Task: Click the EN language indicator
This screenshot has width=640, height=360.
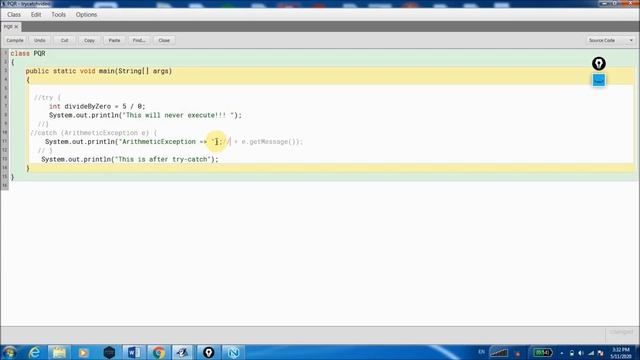Action: 481,352
